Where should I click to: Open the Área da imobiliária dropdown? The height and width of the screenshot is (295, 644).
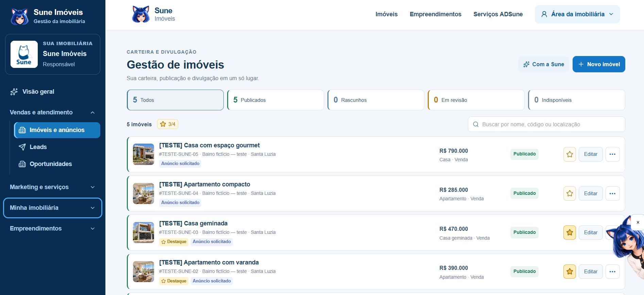(x=577, y=14)
